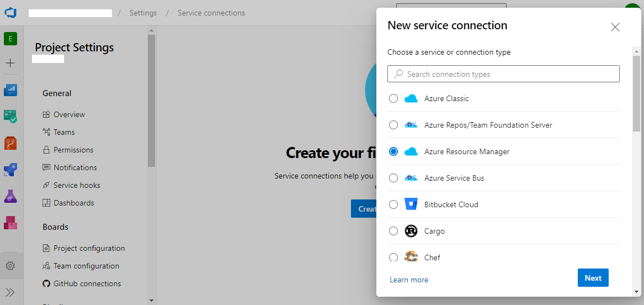Select the Azure Classic radio button
Image resolution: width=644 pixels, height=305 pixels.
click(393, 99)
